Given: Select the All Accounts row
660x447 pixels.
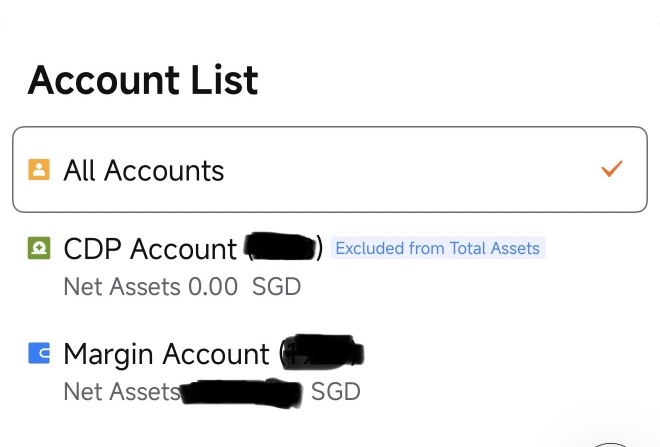Looking at the screenshot, I should (330, 169).
